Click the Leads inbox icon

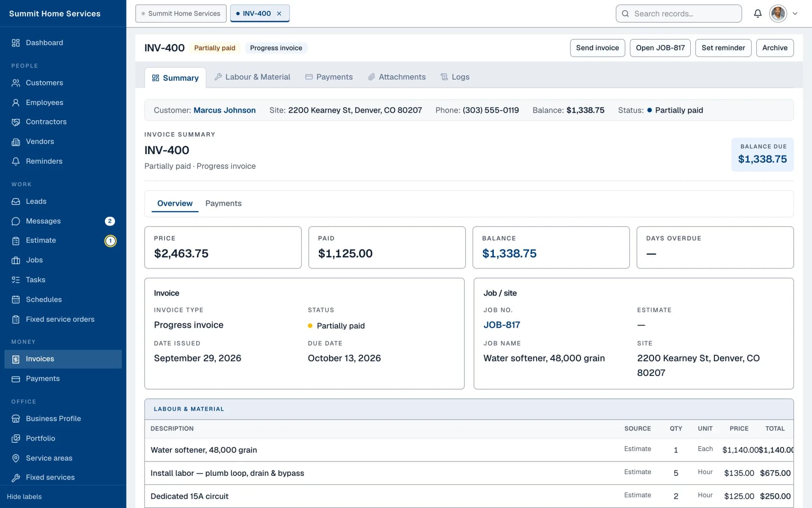(x=16, y=202)
